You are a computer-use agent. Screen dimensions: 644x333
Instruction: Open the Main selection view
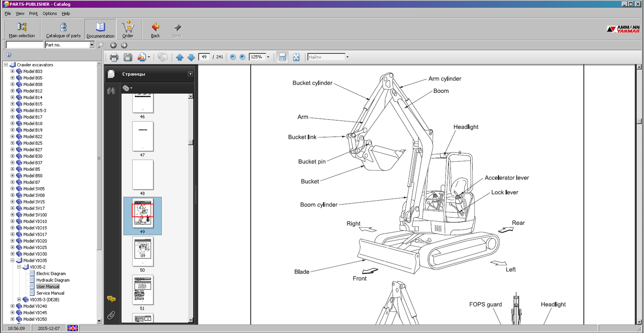tap(22, 30)
